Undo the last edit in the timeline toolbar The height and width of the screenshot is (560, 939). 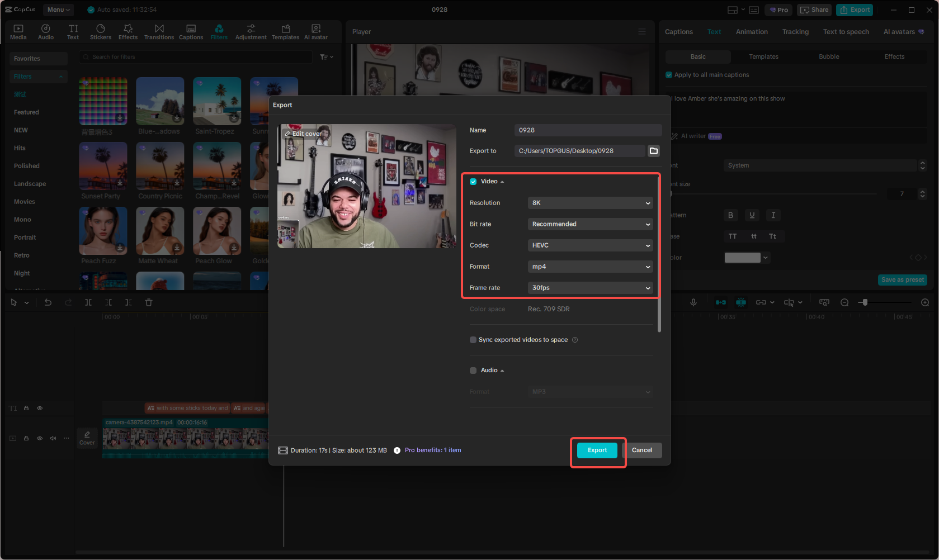click(x=48, y=302)
